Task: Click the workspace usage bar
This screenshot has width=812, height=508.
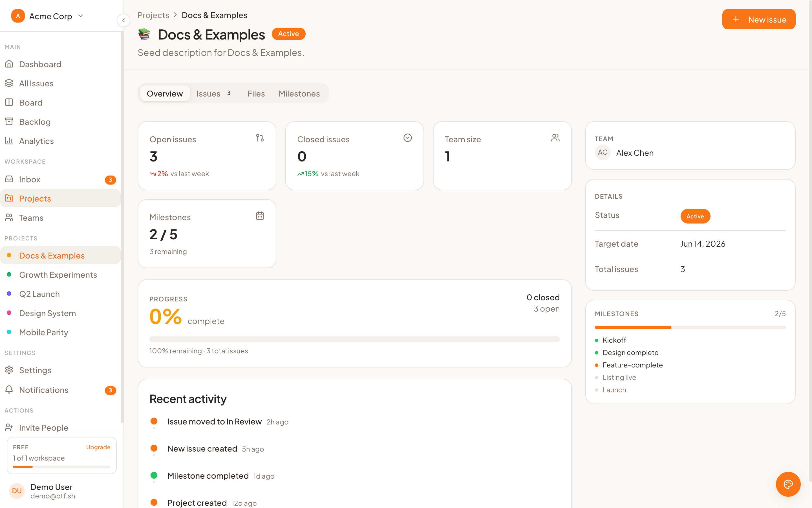Action: pos(62,467)
